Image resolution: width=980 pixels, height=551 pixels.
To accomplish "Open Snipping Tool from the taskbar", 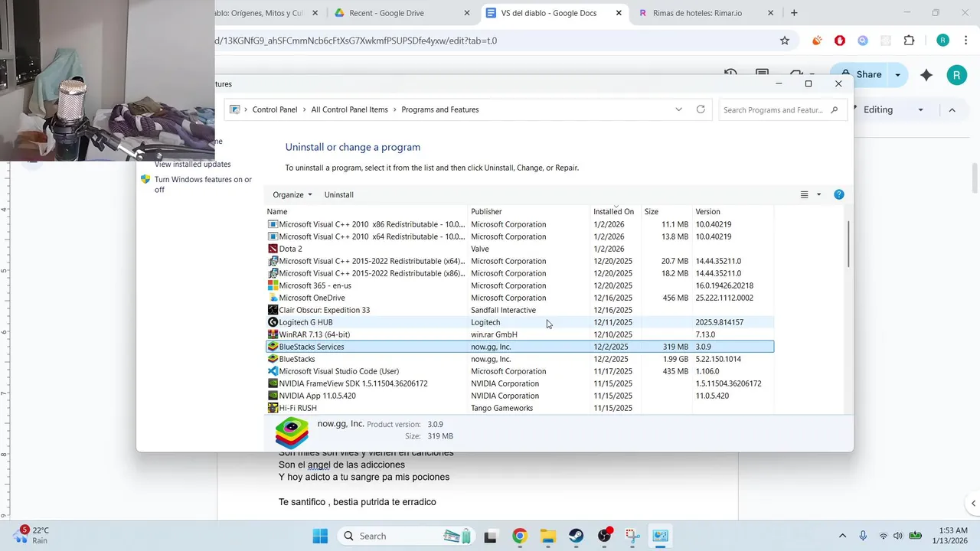I will [x=632, y=536].
